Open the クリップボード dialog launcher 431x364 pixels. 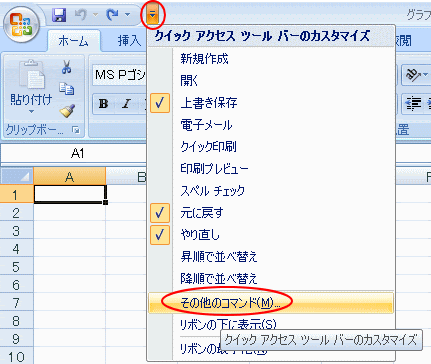[x=76, y=130]
